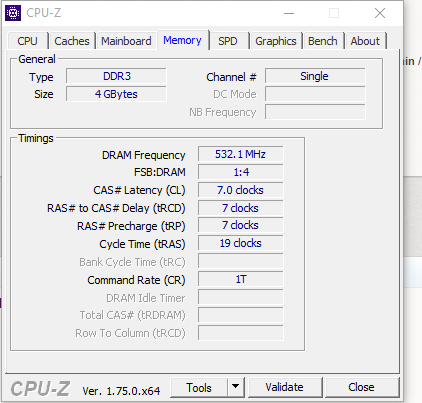Image resolution: width=422 pixels, height=403 pixels.
Task: Click the 7.0 clocks CAS latency value
Action: (x=241, y=190)
